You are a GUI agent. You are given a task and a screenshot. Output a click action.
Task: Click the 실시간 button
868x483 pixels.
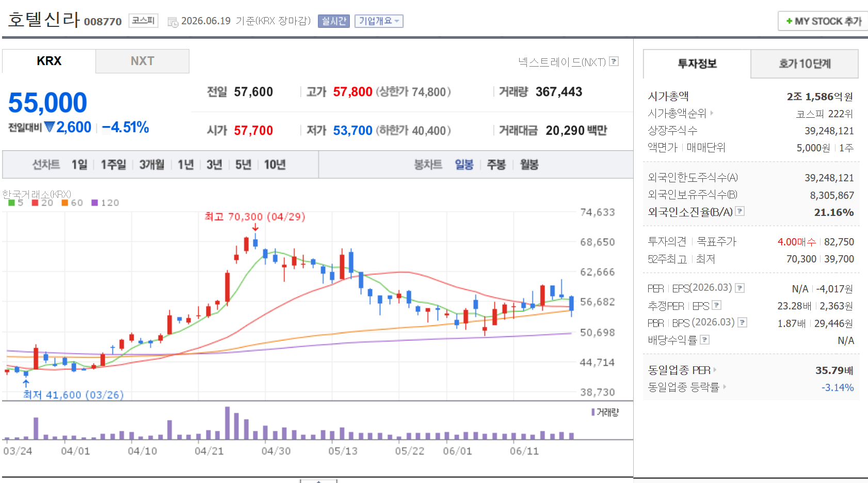[x=334, y=21]
